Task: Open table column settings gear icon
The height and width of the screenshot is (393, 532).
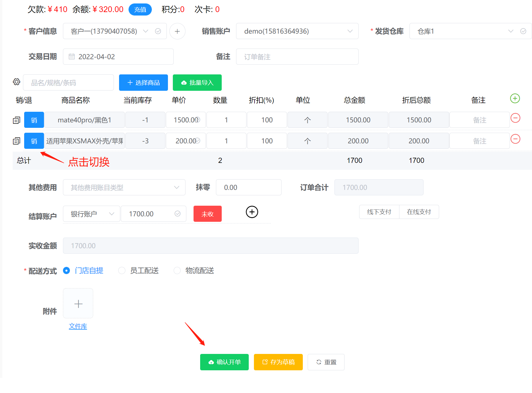Action: coord(16,82)
